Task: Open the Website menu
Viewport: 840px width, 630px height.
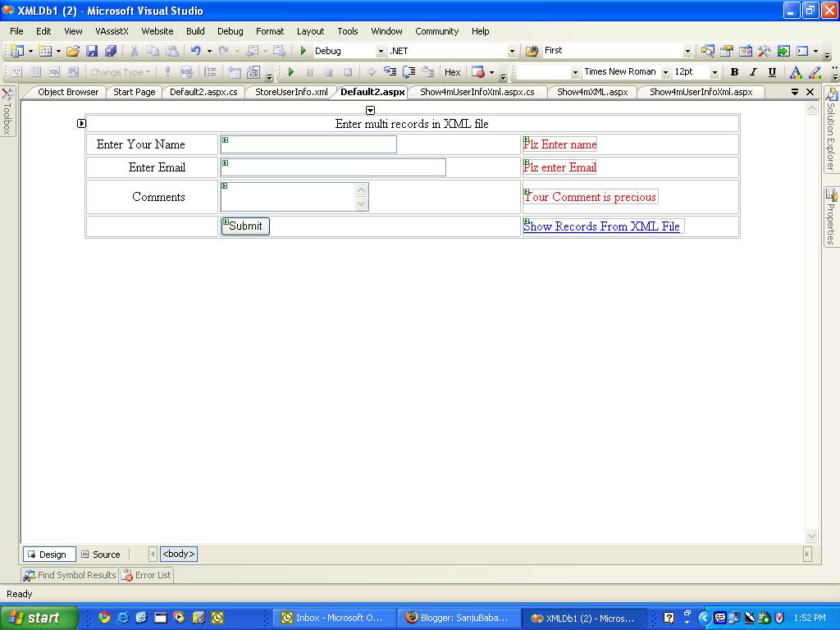Action: tap(157, 31)
